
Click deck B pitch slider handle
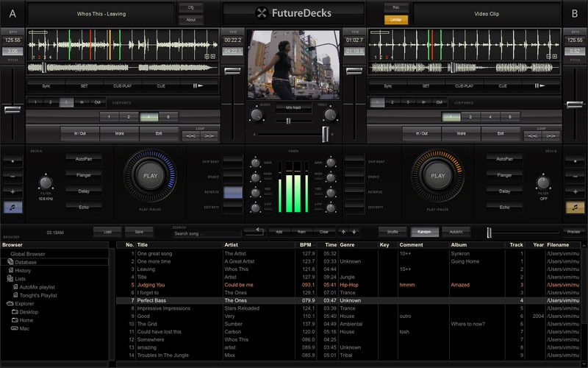pyautogui.click(x=575, y=105)
